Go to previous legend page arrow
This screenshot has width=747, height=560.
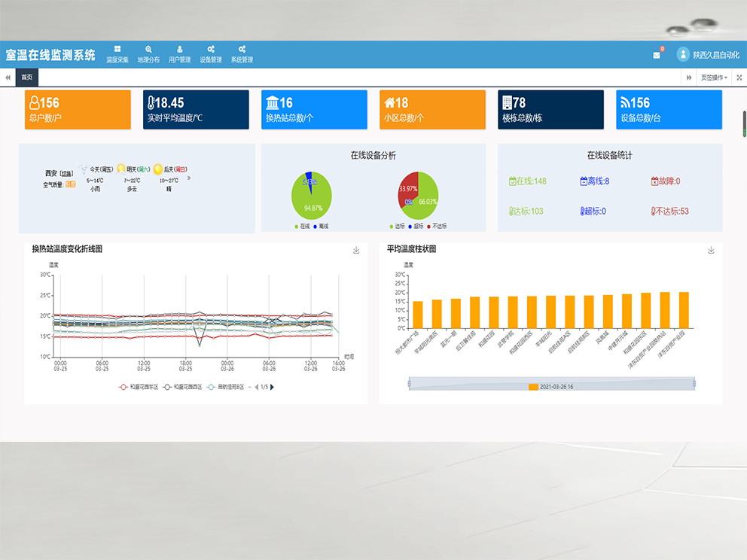point(256,387)
